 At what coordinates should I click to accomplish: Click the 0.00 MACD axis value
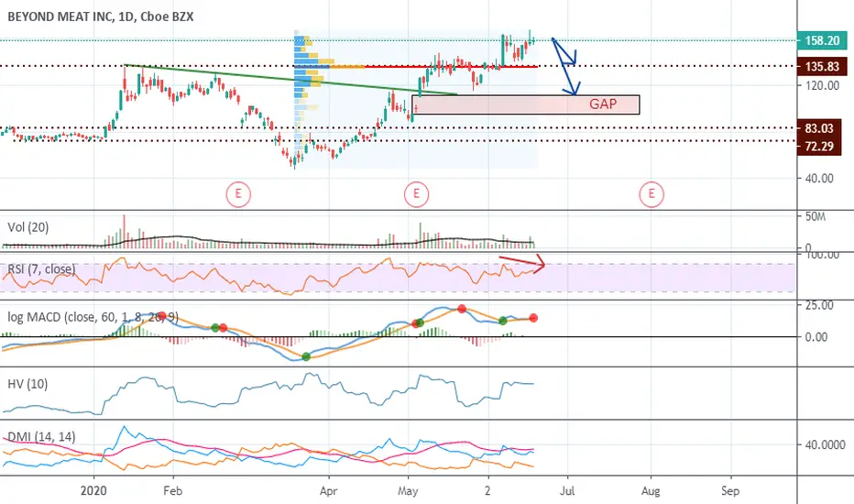coord(816,337)
